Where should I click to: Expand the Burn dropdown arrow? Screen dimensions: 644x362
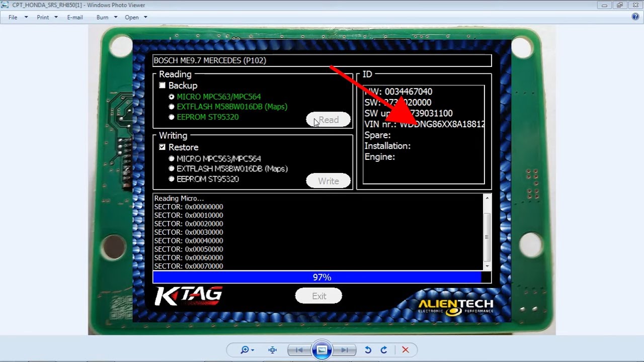pos(116,17)
